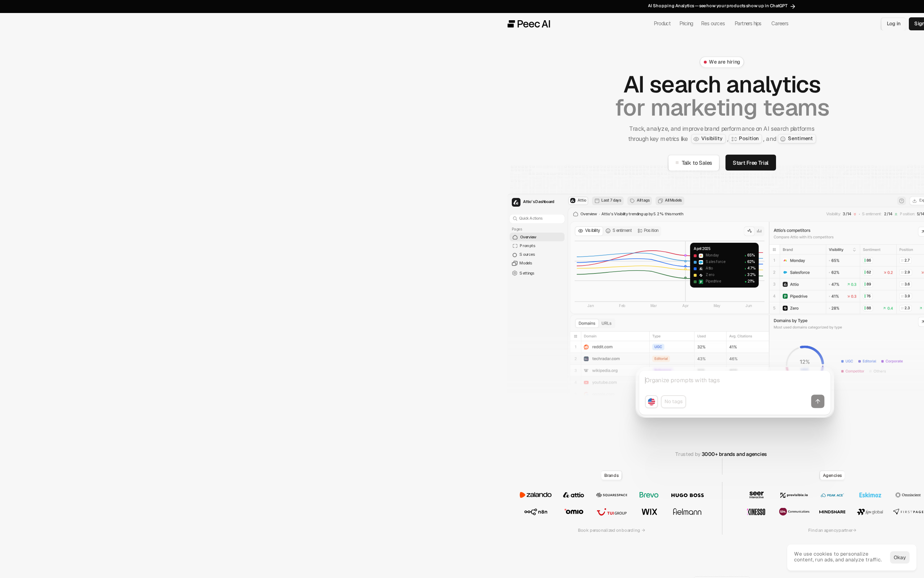Accept cookies with the Okay button
The height and width of the screenshot is (578, 924).
899,557
